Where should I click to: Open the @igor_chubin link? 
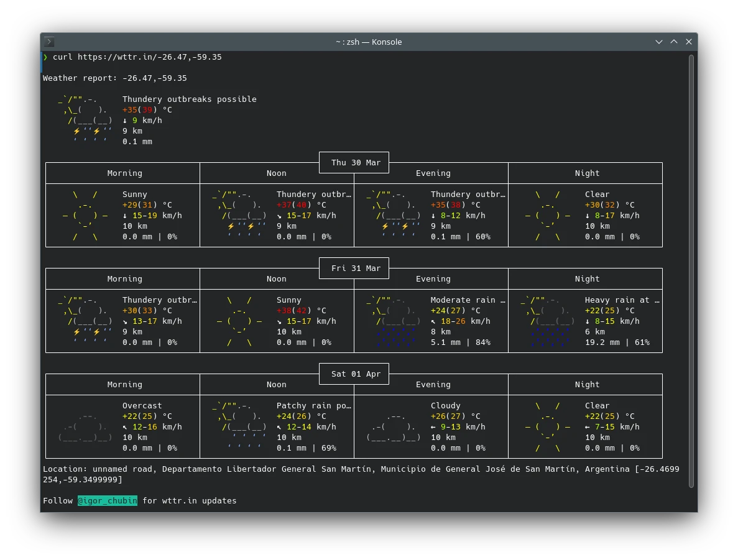click(x=108, y=500)
